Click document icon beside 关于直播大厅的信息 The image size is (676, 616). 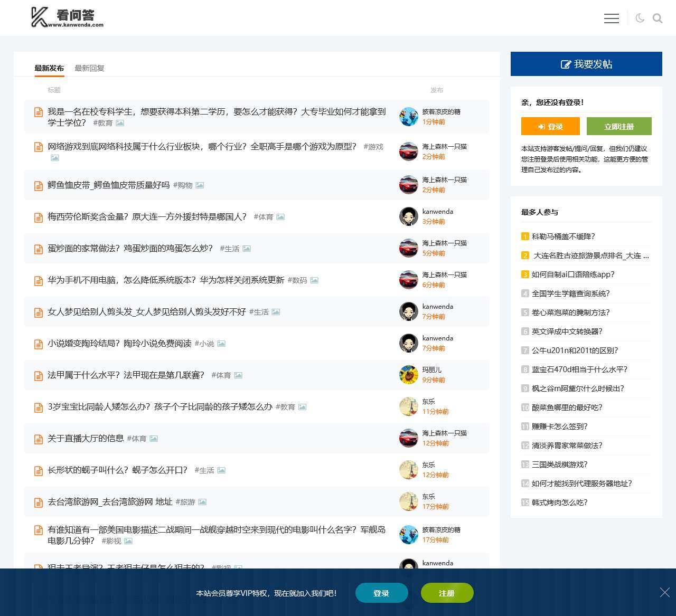(39, 439)
